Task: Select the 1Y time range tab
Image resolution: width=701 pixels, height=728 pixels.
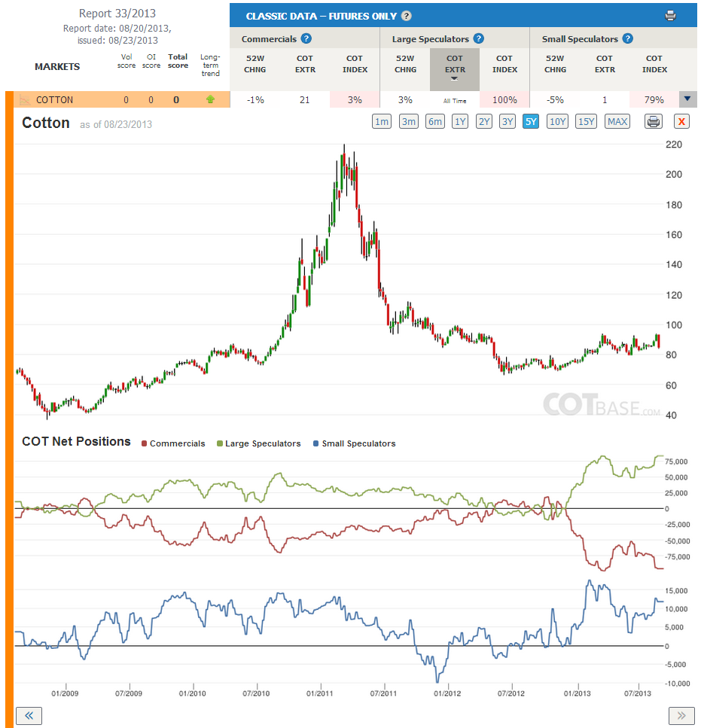Action: pyautogui.click(x=459, y=122)
